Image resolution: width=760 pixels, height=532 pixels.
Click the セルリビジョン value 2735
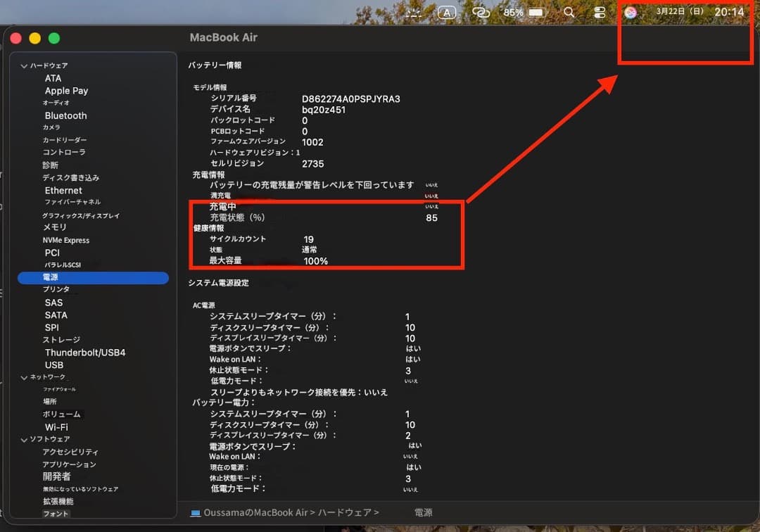click(x=312, y=164)
